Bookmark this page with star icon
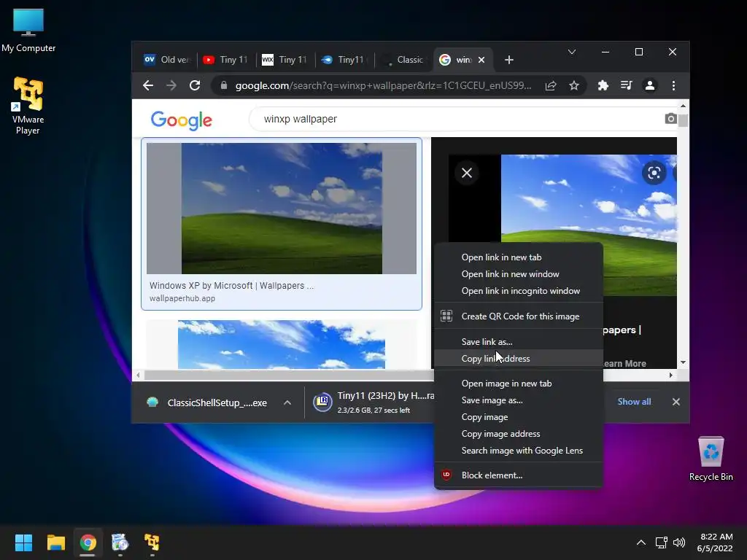 click(574, 86)
